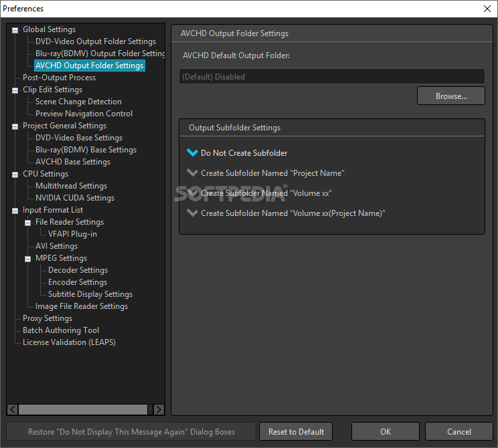Select Do Not Create Subfolder option
Screen dimensions: 498x448
point(237,153)
